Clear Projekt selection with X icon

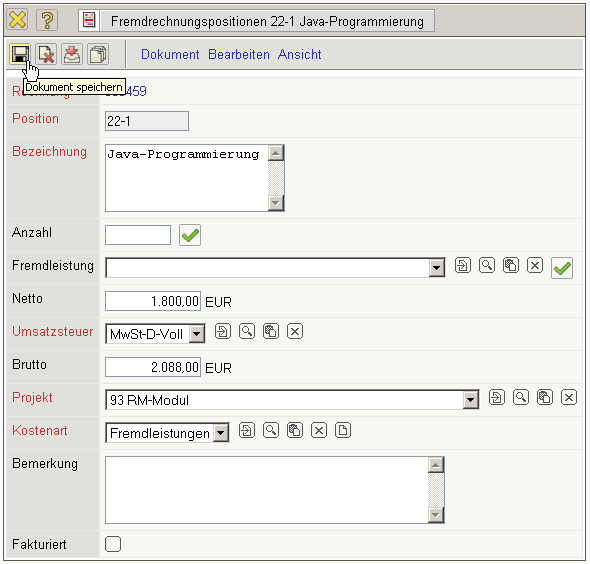point(569,397)
